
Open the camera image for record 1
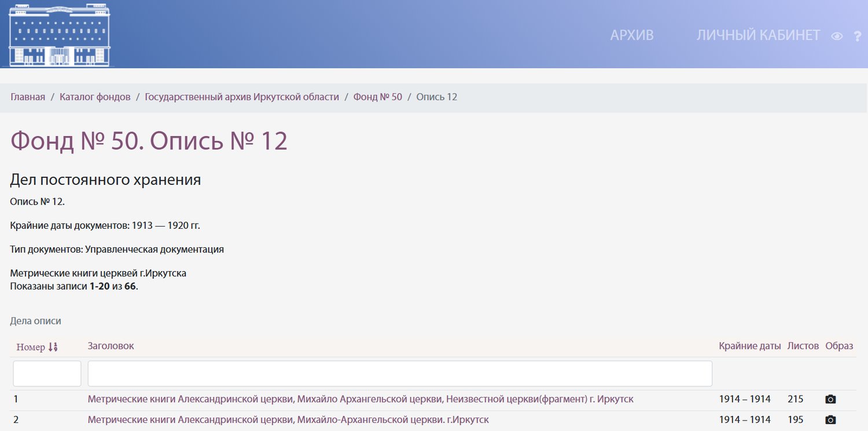[x=830, y=399]
